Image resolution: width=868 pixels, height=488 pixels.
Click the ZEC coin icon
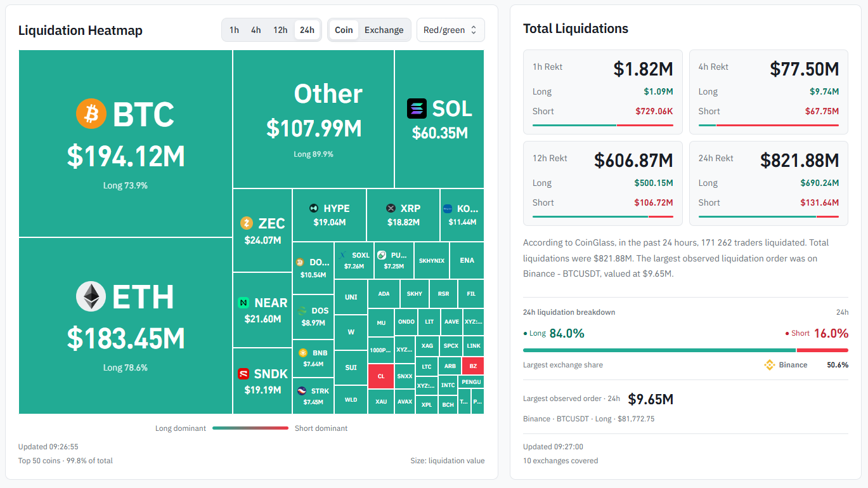(247, 223)
